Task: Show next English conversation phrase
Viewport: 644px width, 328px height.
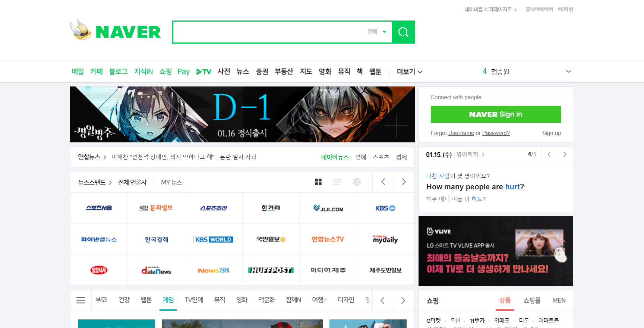Action: click(565, 154)
